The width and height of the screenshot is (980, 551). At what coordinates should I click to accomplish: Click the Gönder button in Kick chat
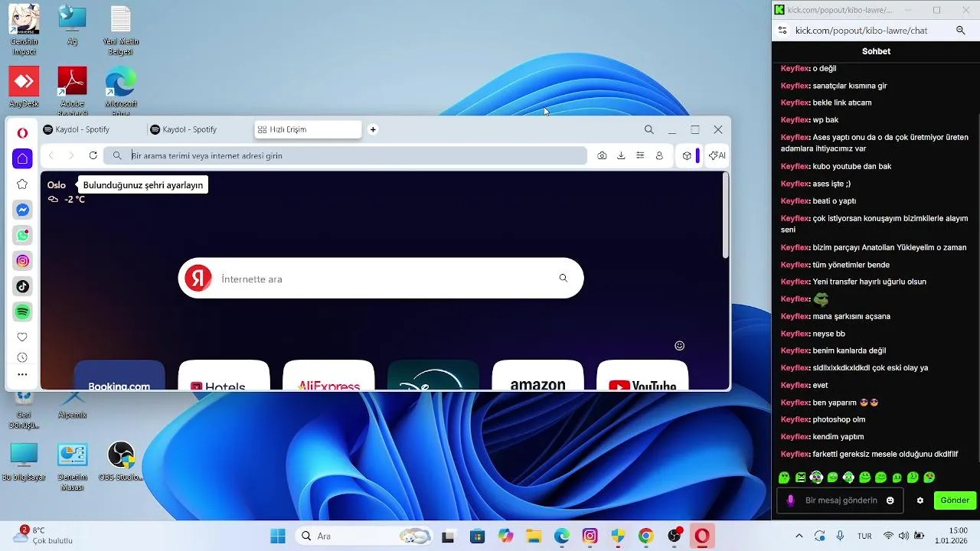955,500
